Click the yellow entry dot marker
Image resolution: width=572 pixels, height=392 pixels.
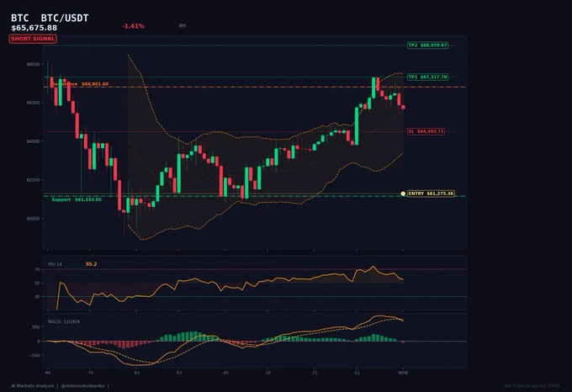pyautogui.click(x=403, y=193)
